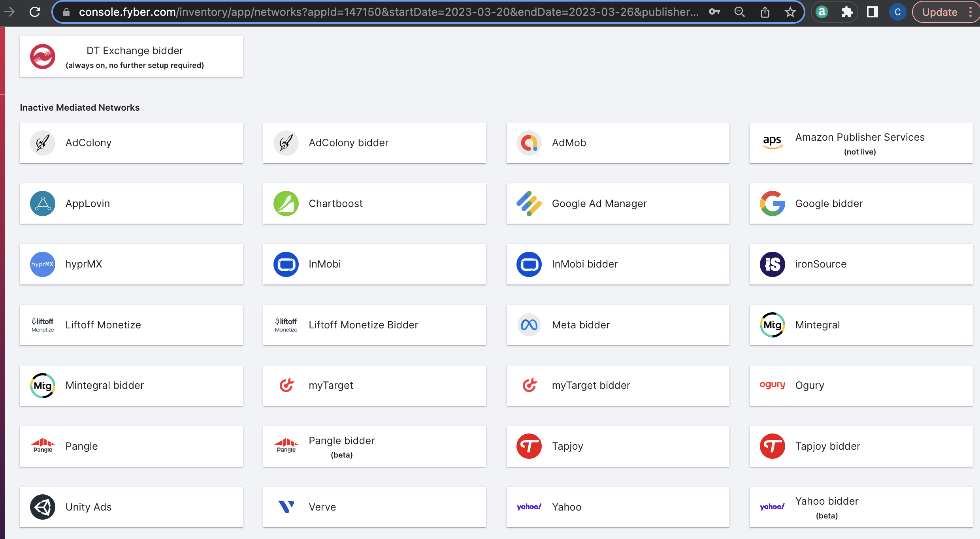Click the share page icon
980x539 pixels.
(765, 12)
